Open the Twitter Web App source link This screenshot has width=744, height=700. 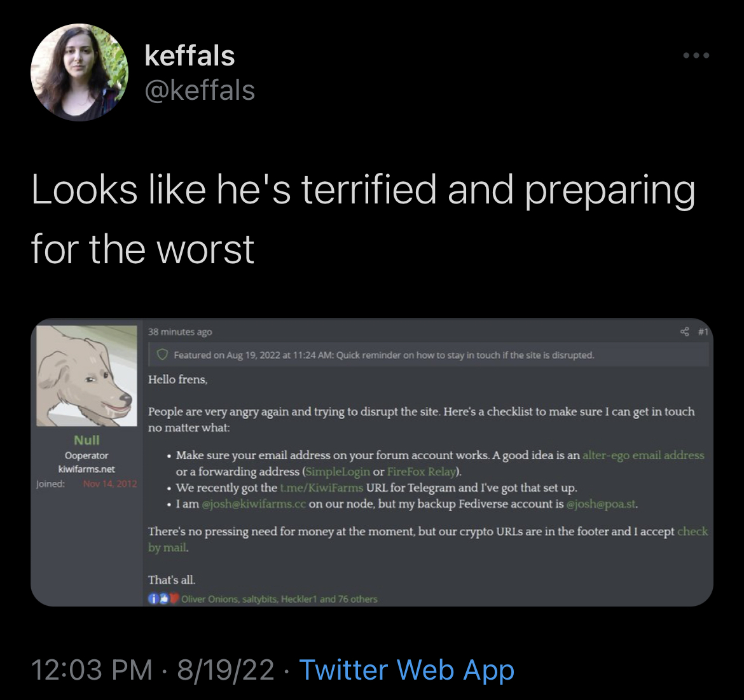click(x=406, y=669)
